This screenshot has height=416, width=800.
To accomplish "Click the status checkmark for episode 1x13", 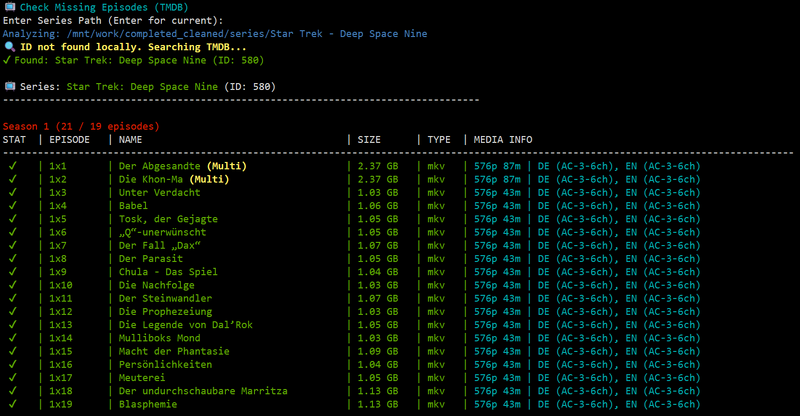I will pos(13,325).
